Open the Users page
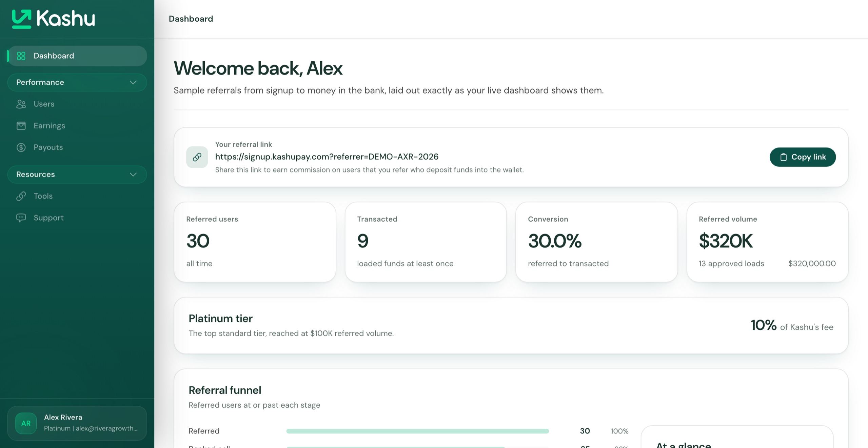Viewport: 868px width, 448px height. click(77, 104)
